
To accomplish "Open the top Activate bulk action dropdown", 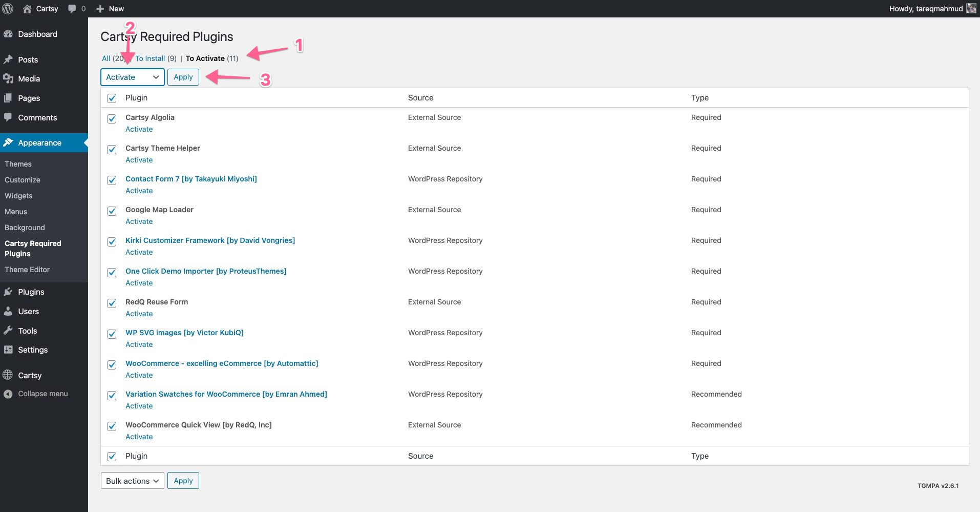I will tap(133, 77).
